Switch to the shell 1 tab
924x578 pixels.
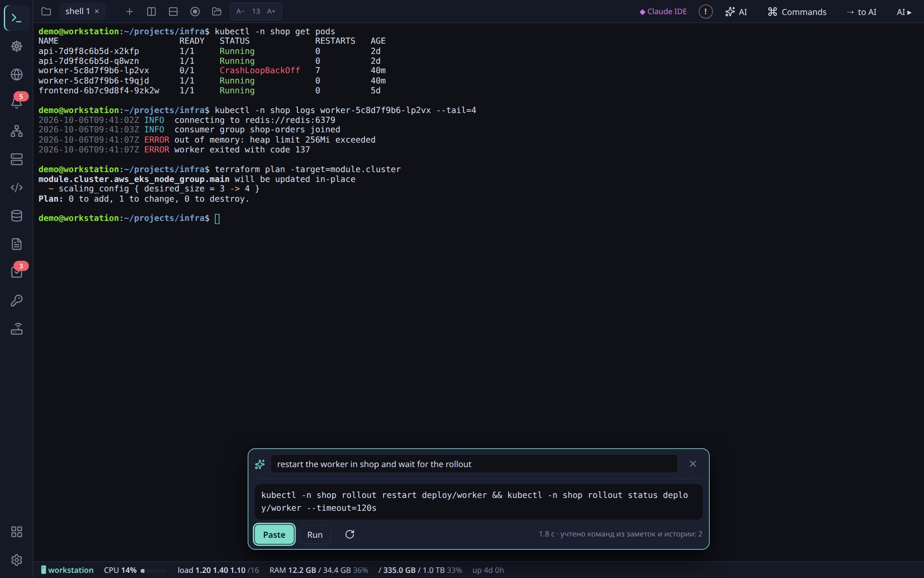click(x=77, y=12)
